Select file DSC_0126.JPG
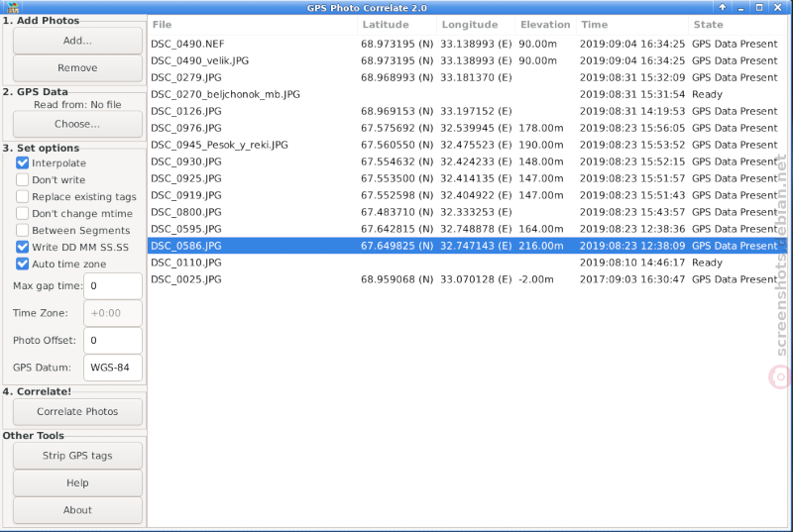Screen dimensions: 793x532 click(467, 111)
